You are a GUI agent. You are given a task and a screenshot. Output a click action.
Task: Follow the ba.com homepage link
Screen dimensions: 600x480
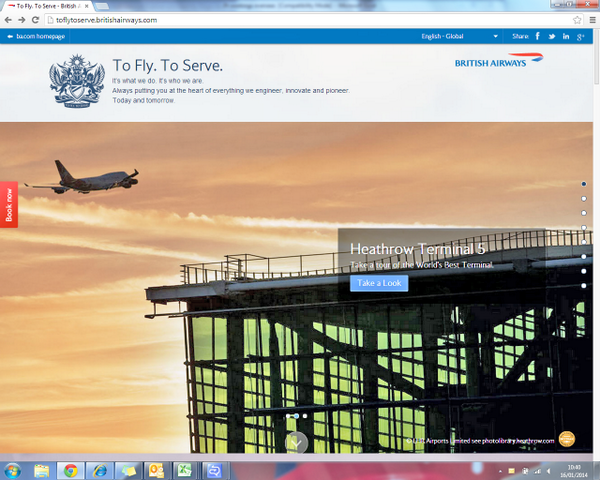pos(36,36)
